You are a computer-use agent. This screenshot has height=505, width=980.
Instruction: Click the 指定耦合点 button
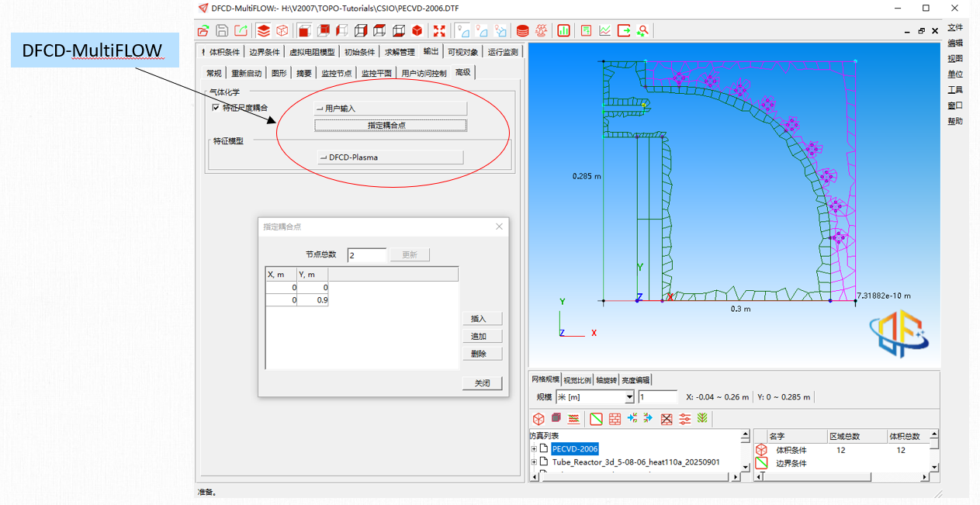390,125
